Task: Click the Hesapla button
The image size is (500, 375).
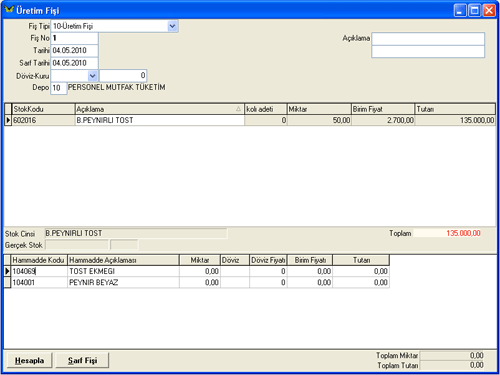Action: (x=29, y=360)
